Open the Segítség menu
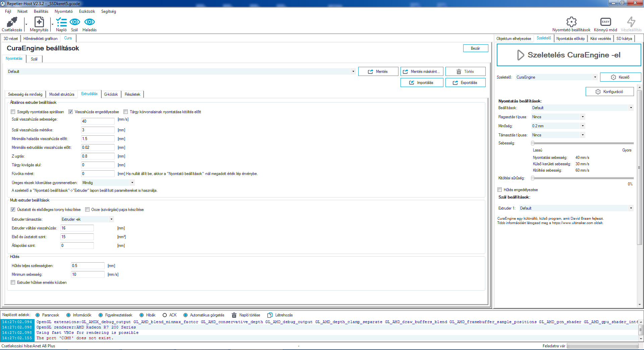 pyautogui.click(x=109, y=11)
